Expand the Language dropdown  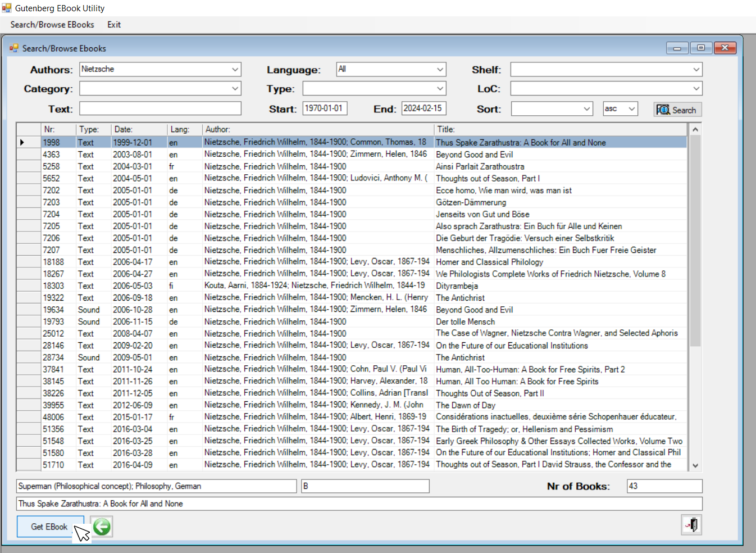click(440, 69)
